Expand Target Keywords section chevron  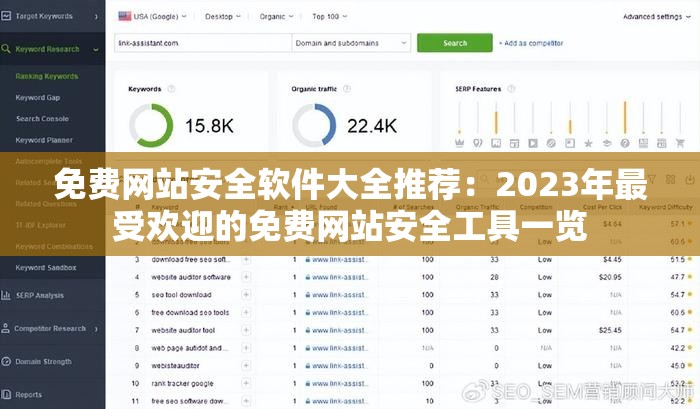point(96,17)
